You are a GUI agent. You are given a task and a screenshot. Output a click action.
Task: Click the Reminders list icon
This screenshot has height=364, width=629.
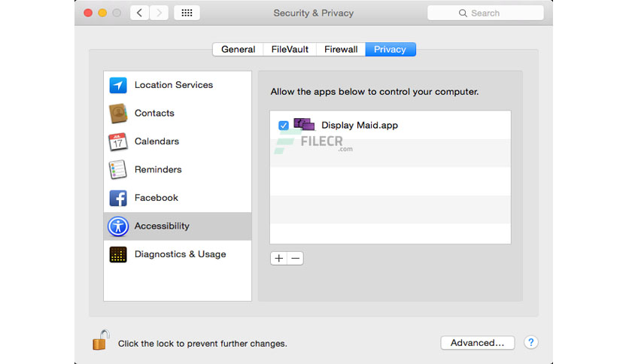pyautogui.click(x=118, y=169)
